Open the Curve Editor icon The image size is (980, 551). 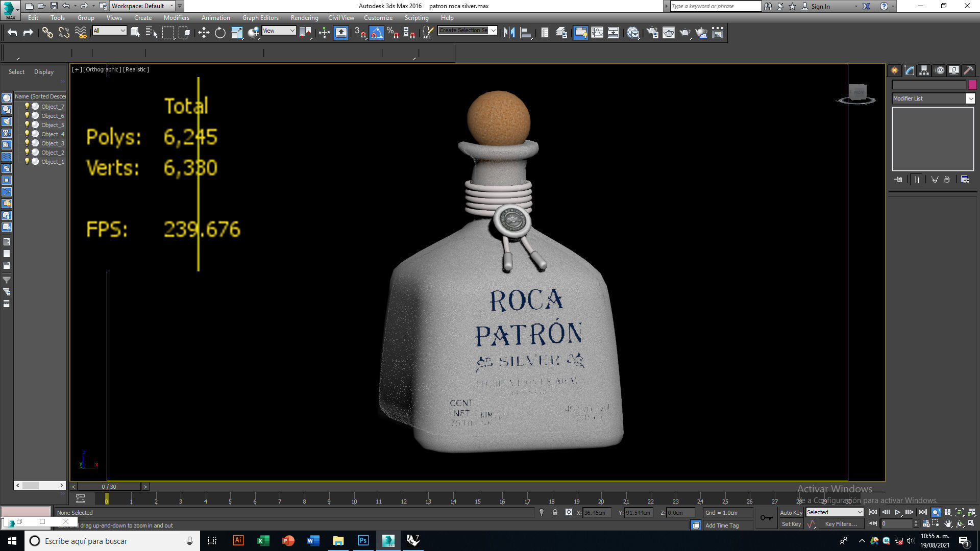597,33
